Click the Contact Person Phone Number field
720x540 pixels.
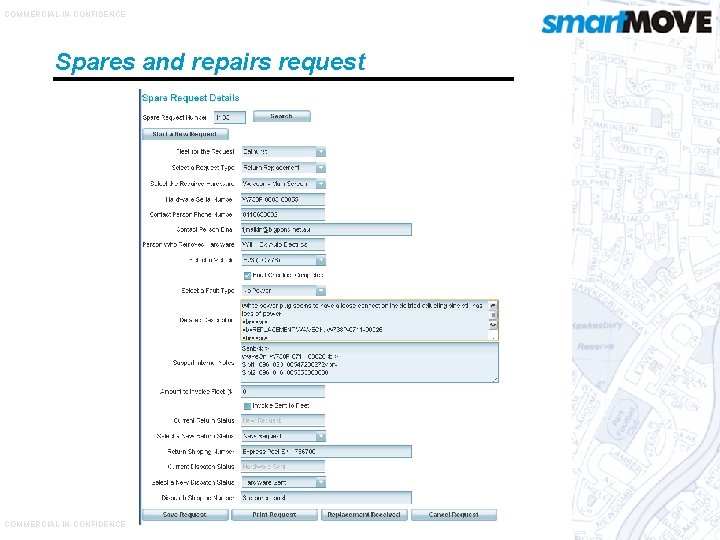[283, 214]
